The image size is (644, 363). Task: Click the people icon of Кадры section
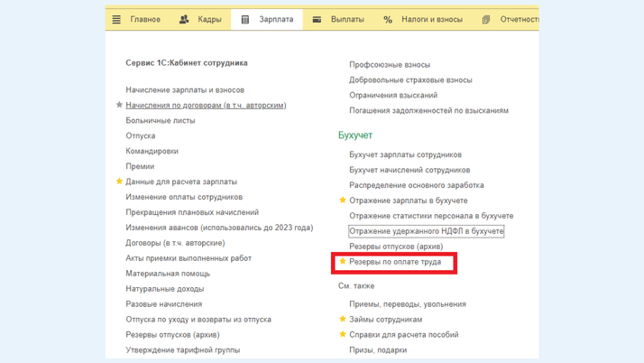(x=184, y=19)
